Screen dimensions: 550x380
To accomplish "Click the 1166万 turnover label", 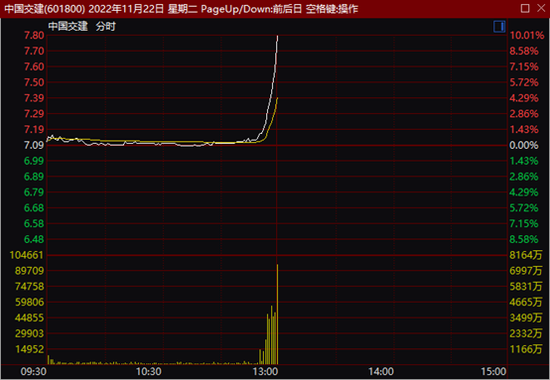I will 526,349.
